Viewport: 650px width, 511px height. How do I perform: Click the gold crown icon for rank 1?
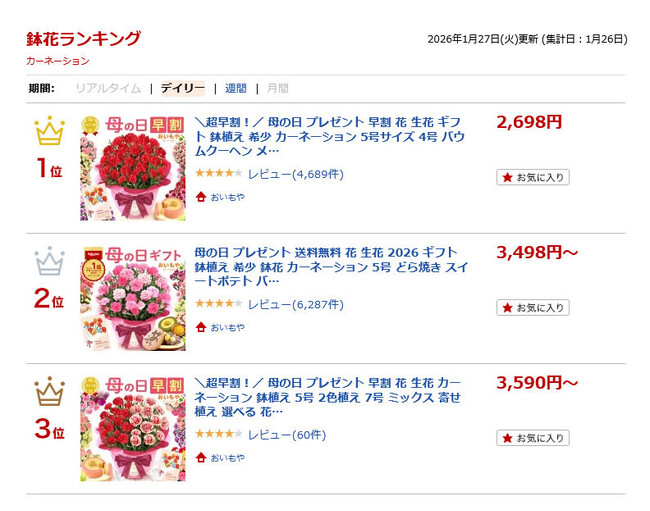click(49, 132)
